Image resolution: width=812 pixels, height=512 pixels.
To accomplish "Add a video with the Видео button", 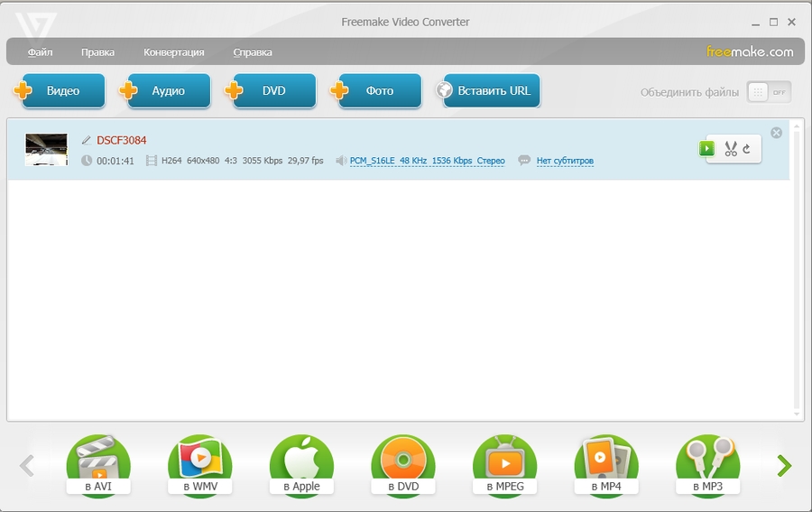I will 59,90.
